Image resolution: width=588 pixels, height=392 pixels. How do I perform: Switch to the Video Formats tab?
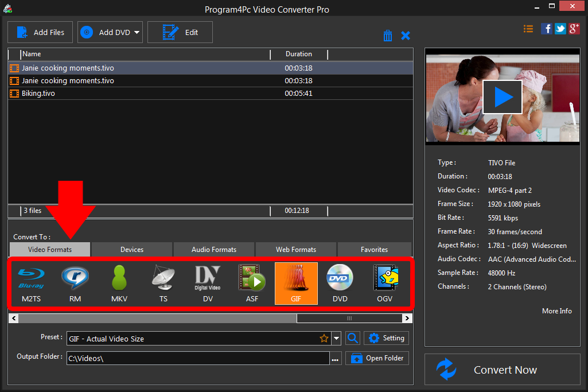pyautogui.click(x=50, y=250)
